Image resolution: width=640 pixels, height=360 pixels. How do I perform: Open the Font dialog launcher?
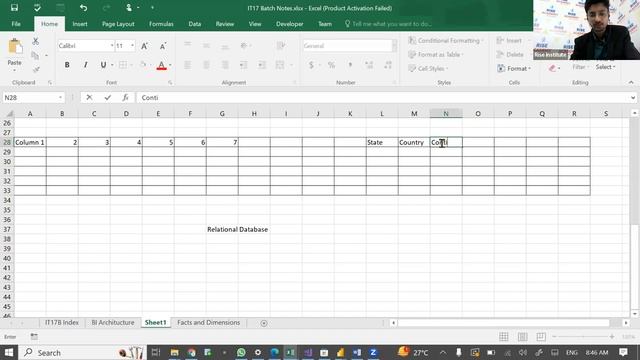point(170,83)
